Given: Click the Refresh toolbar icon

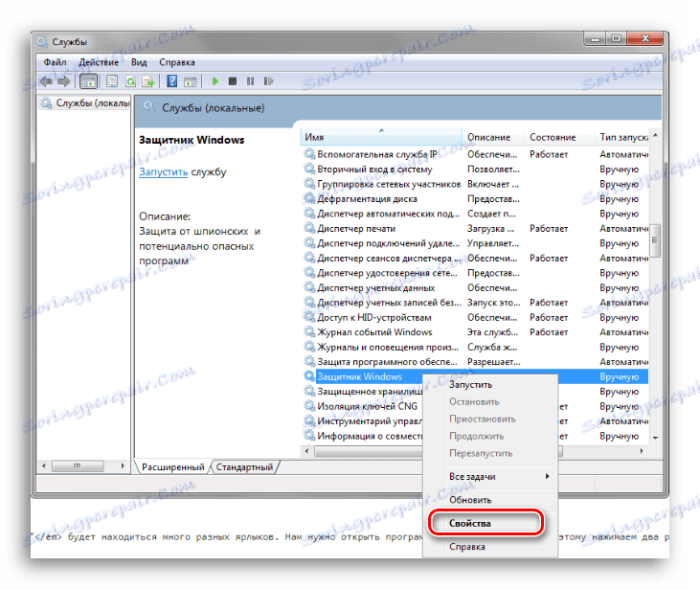Looking at the screenshot, I should coord(130,81).
